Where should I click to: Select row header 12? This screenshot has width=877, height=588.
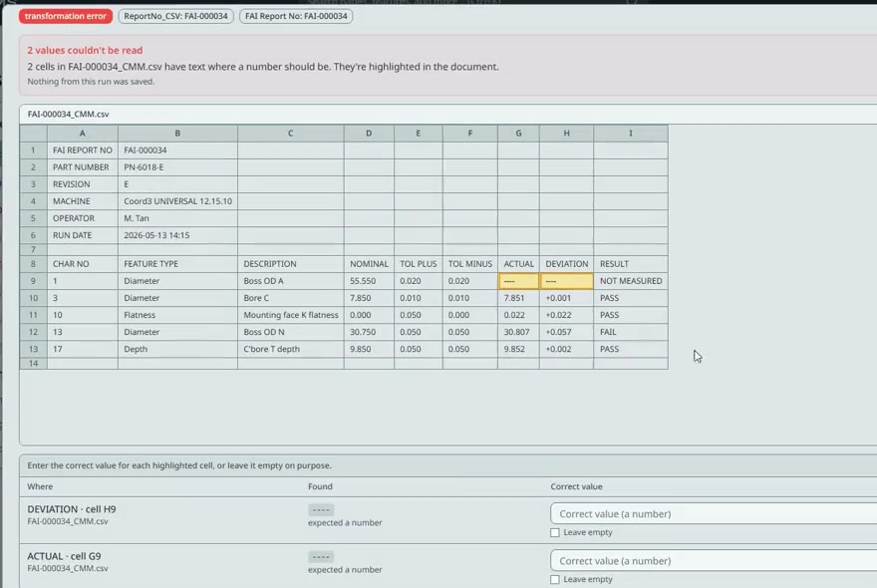point(33,332)
